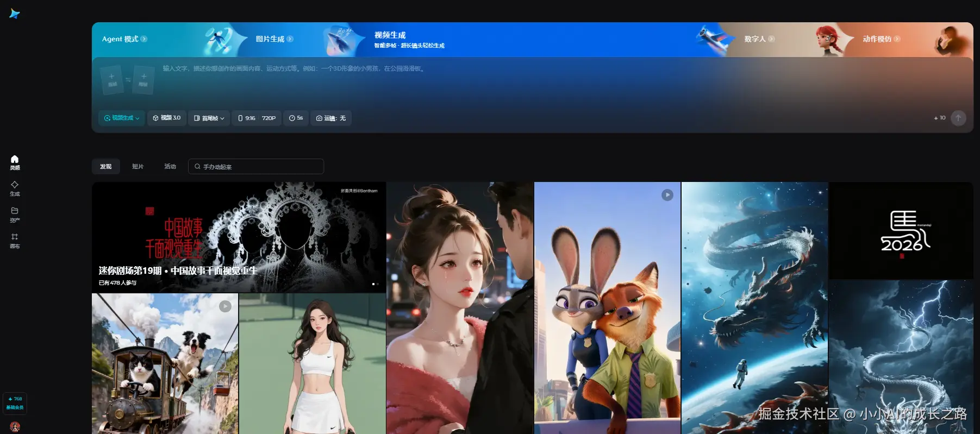Open the rabbit and fox video card
Screen dimensions: 980x434
pos(607,308)
